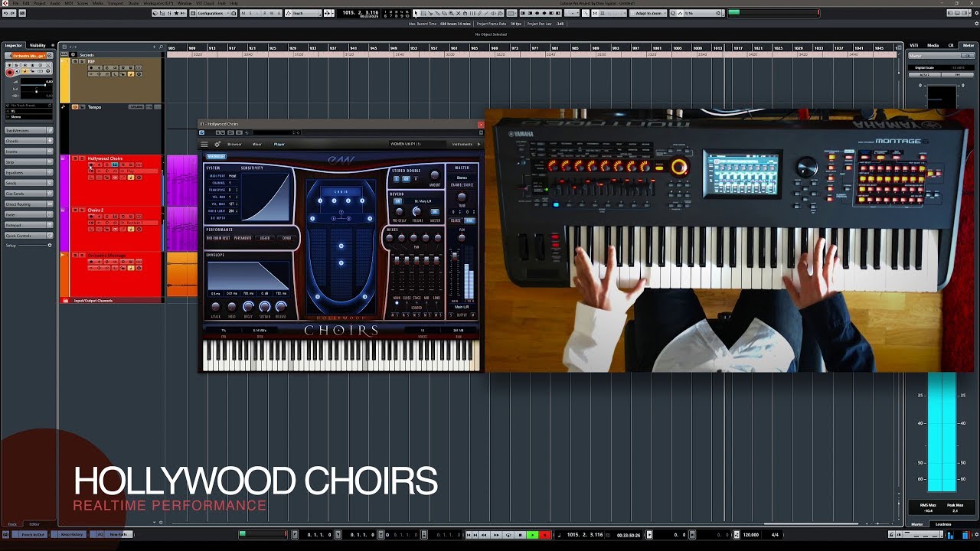This screenshot has height=551, width=980.
Task: Open the Window menu
Action: [185, 3]
